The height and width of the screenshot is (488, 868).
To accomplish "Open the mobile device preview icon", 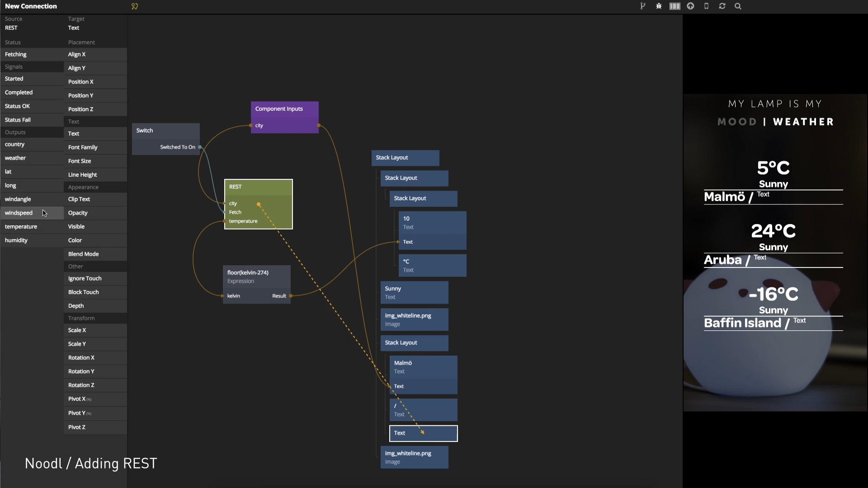I will (706, 6).
